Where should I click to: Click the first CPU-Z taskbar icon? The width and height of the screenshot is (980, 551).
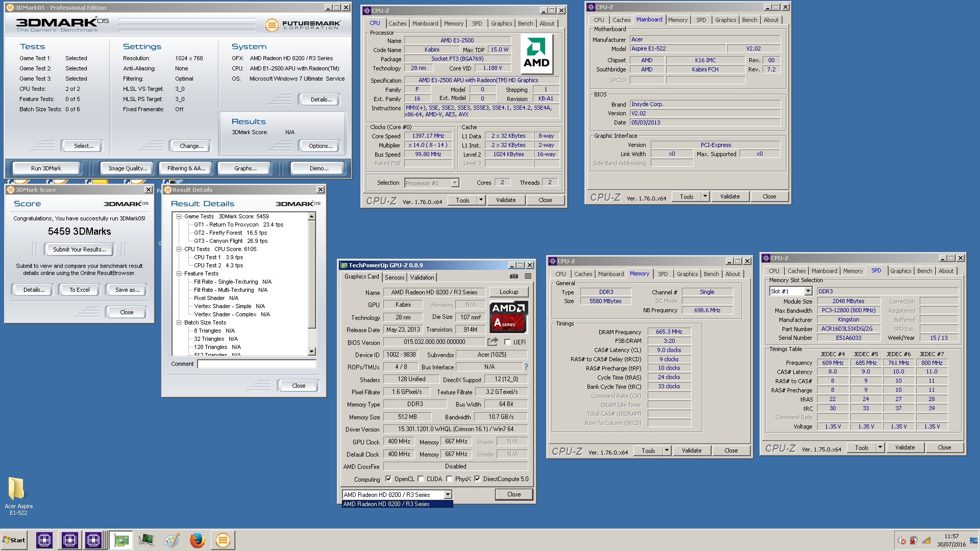[44, 540]
